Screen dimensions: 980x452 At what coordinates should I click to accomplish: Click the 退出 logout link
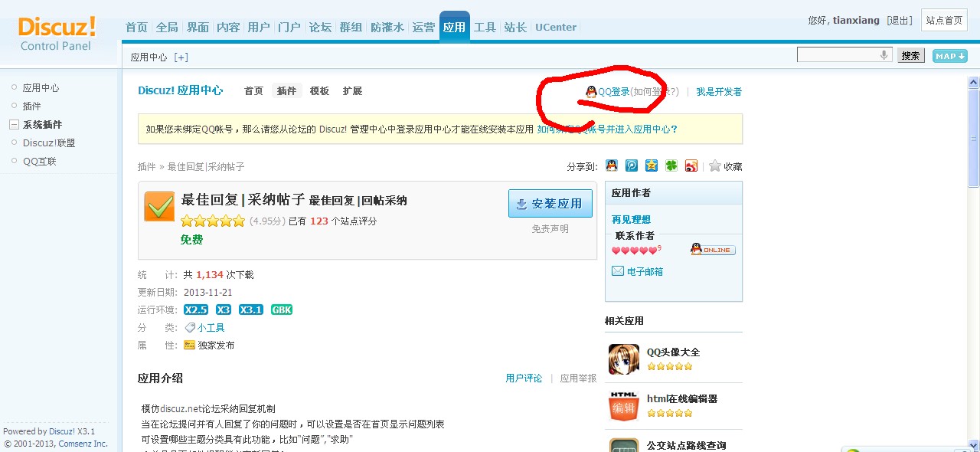point(900,21)
